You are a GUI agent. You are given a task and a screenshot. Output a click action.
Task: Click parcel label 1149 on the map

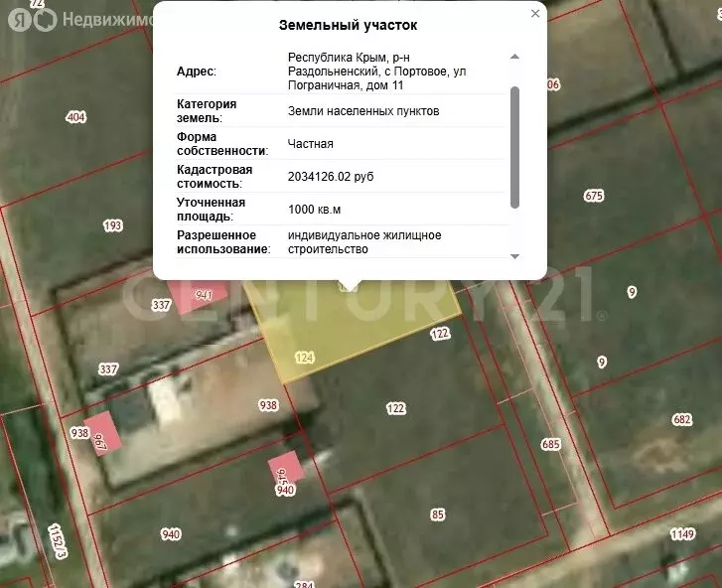[681, 535]
